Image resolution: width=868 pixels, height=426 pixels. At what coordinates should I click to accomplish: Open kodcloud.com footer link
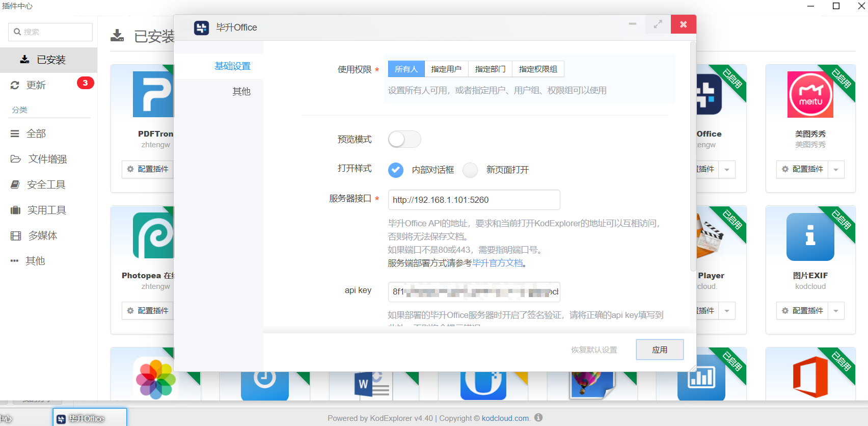pos(505,418)
